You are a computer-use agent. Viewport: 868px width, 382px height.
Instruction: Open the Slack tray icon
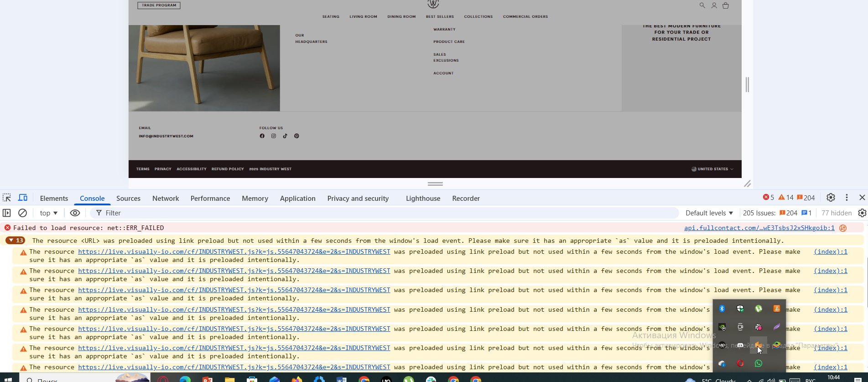tap(759, 327)
